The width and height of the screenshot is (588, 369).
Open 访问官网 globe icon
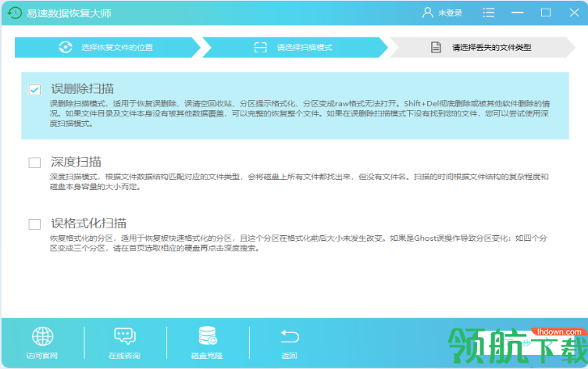coord(42,336)
